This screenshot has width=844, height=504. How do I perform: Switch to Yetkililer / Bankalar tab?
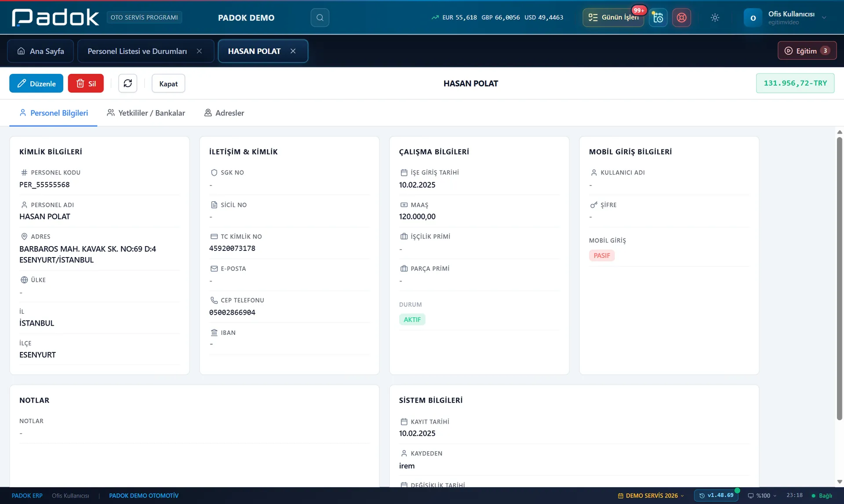click(x=146, y=113)
